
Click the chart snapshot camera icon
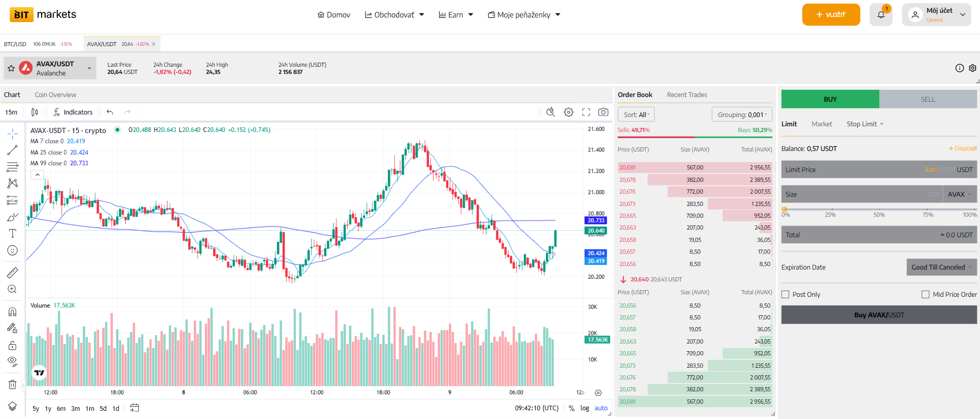604,112
